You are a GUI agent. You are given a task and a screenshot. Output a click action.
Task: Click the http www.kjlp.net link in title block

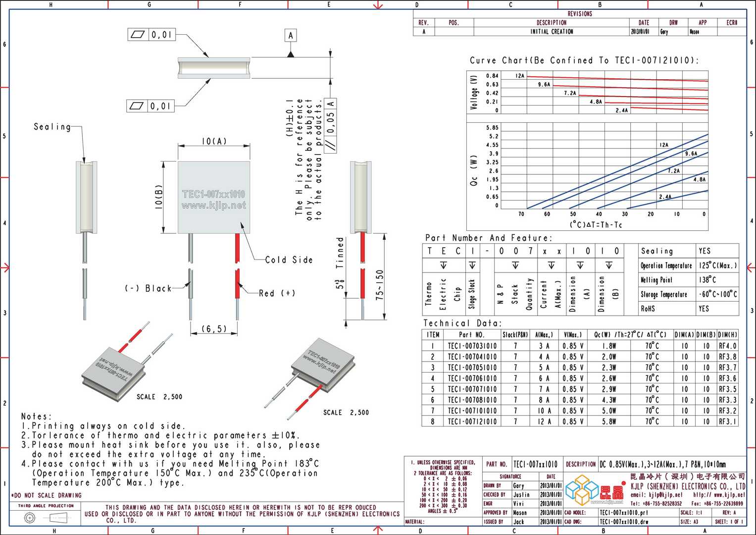tap(719, 495)
